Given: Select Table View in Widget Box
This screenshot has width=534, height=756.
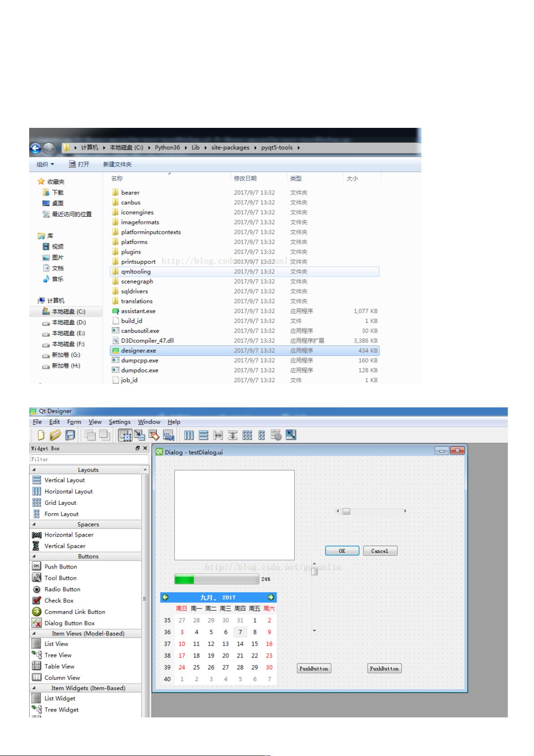Looking at the screenshot, I should (x=59, y=666).
